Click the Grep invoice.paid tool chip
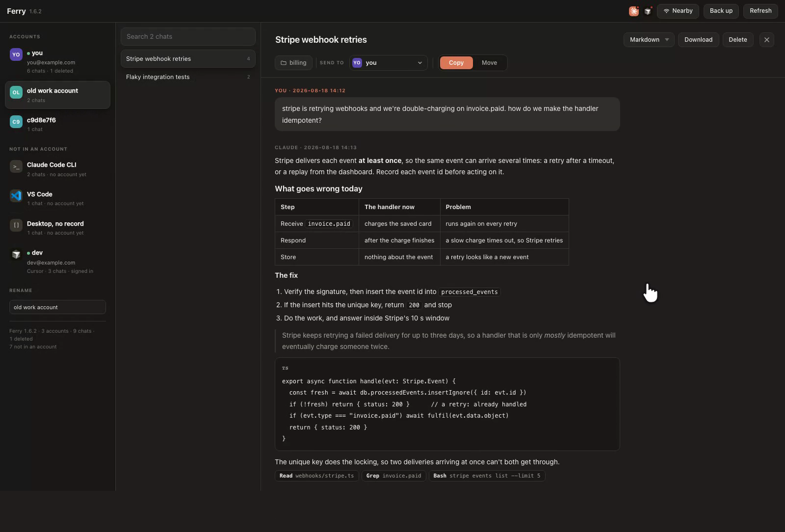The image size is (785, 532). click(x=394, y=476)
